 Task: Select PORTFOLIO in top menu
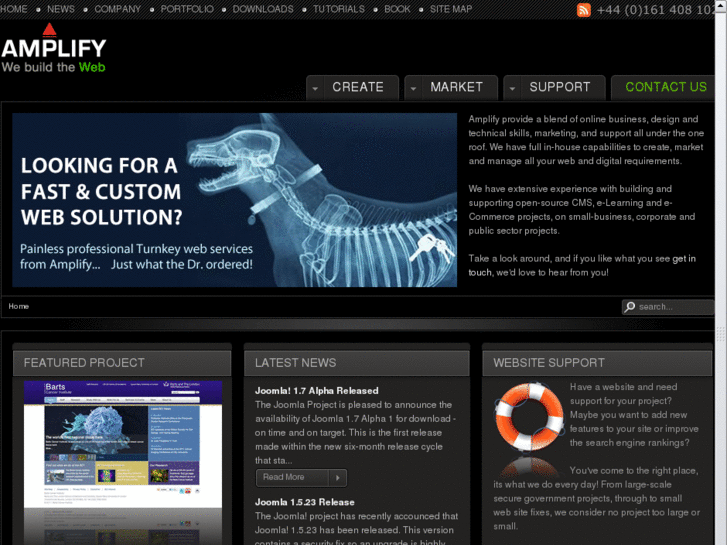(187, 9)
